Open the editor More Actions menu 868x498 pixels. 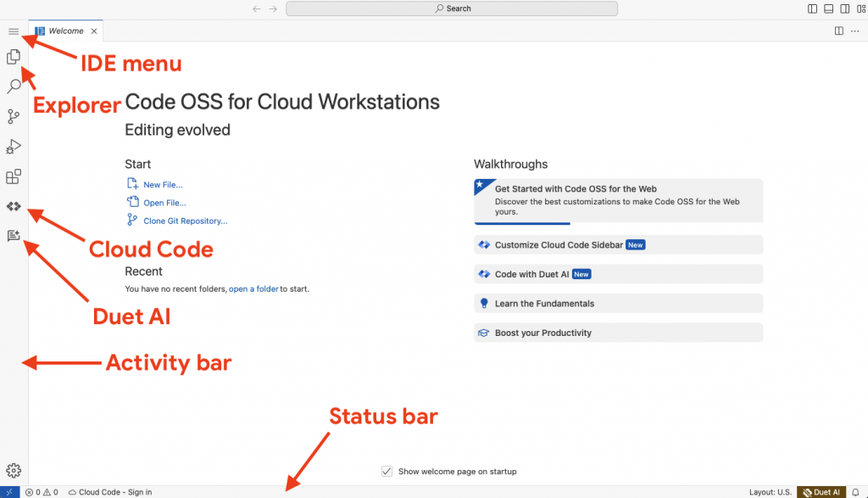[x=854, y=31]
